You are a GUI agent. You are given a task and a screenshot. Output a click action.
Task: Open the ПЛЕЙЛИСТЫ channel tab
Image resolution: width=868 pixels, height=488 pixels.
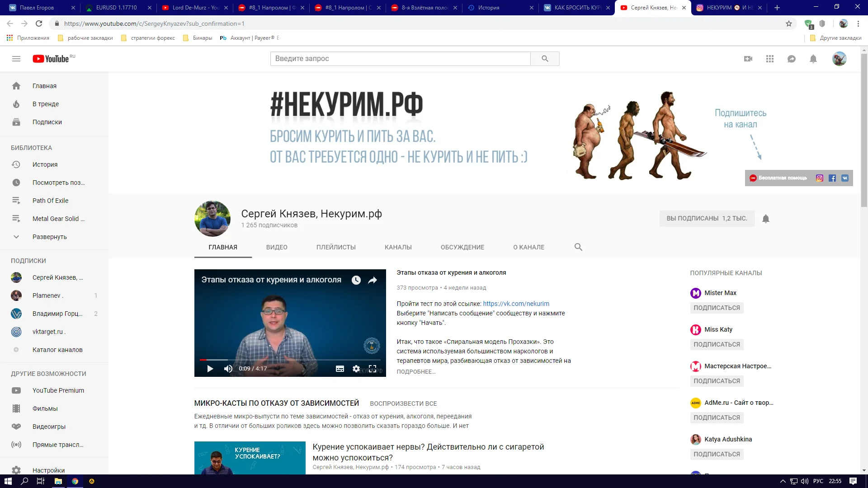click(336, 247)
